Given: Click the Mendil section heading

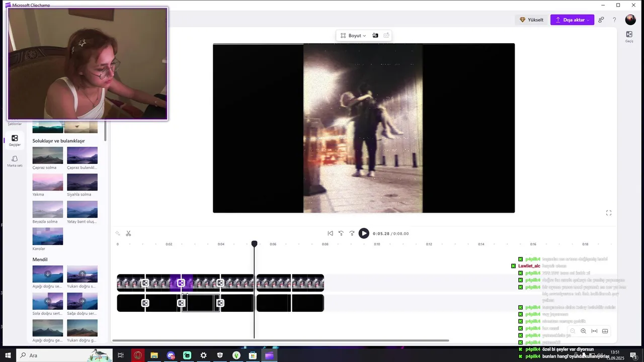Looking at the screenshot, I should coord(40,259).
